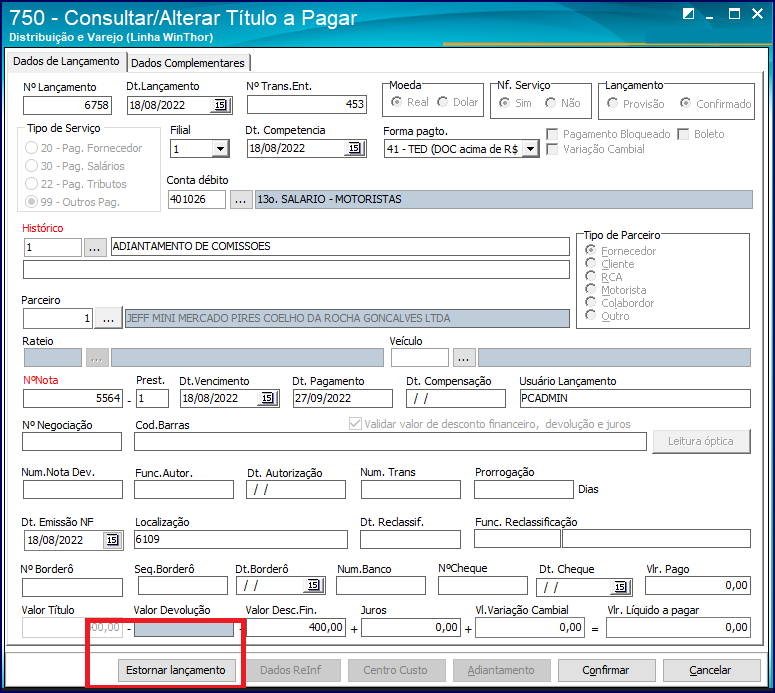This screenshot has height=693, width=775.
Task: Expand the Filial dropdown
Action: coord(219,149)
